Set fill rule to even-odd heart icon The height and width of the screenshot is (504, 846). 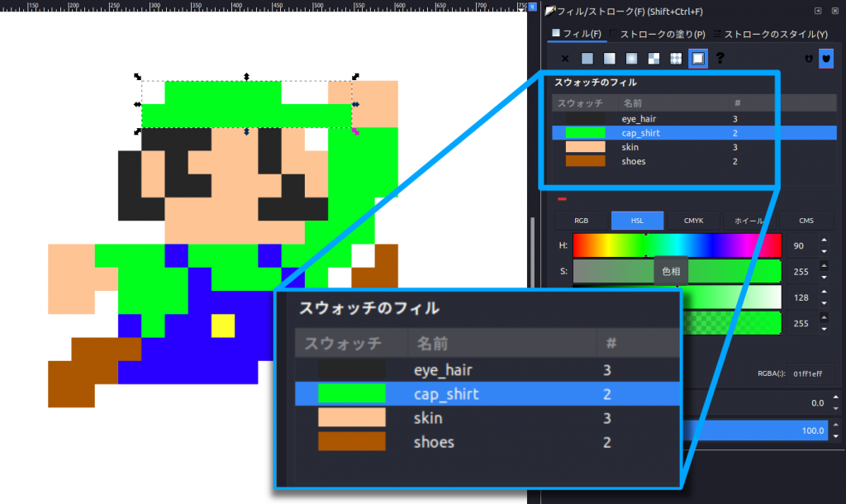click(809, 59)
